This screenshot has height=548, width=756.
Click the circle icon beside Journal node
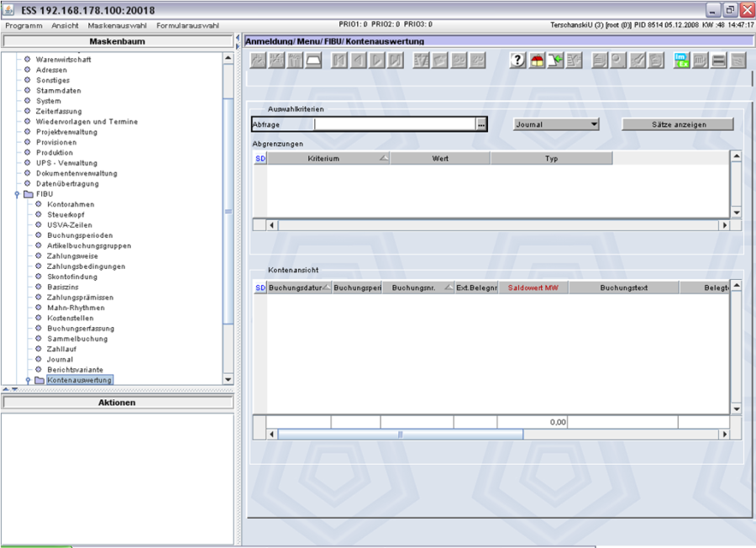[39, 360]
